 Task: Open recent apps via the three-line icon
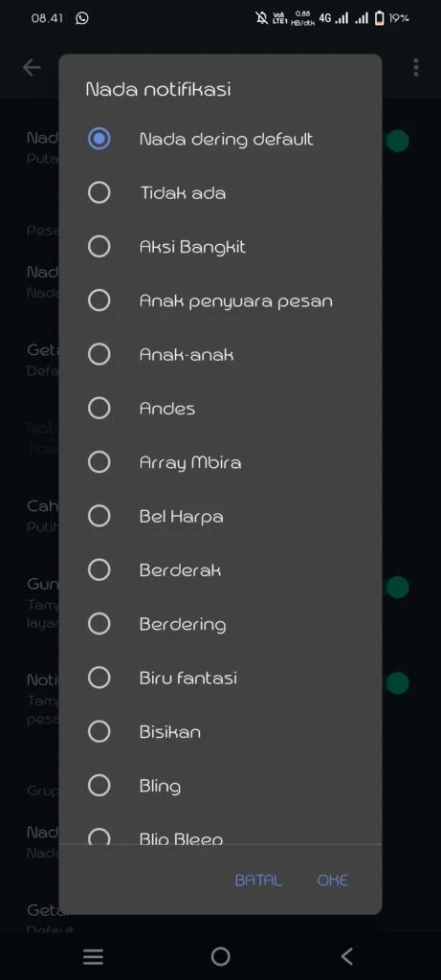pyautogui.click(x=93, y=956)
